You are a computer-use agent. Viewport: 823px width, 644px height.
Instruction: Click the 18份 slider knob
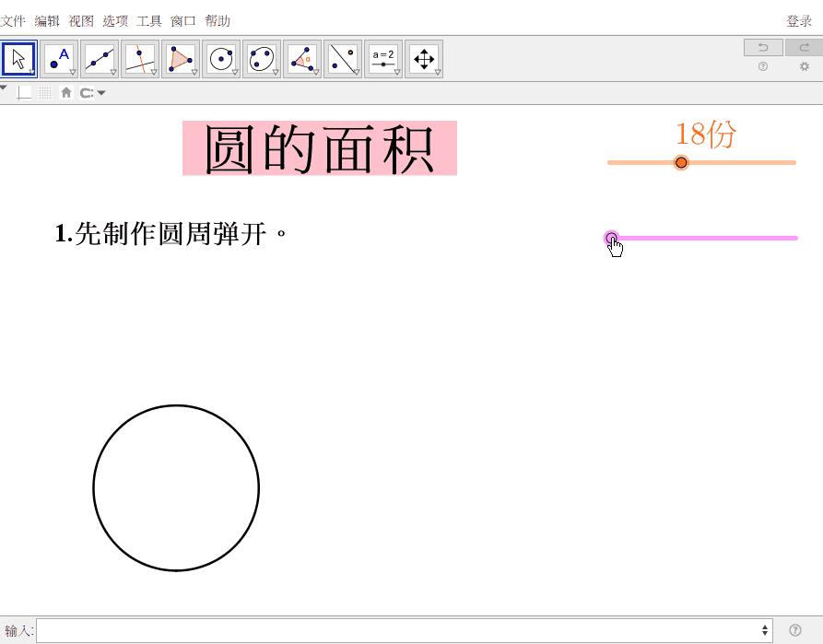pos(681,162)
